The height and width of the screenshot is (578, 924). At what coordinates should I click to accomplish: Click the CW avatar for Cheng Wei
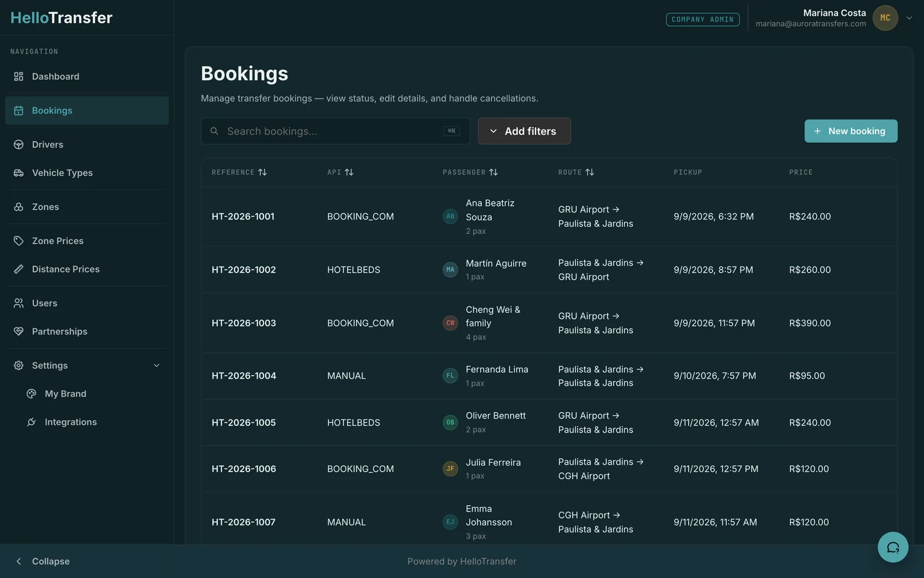point(450,323)
